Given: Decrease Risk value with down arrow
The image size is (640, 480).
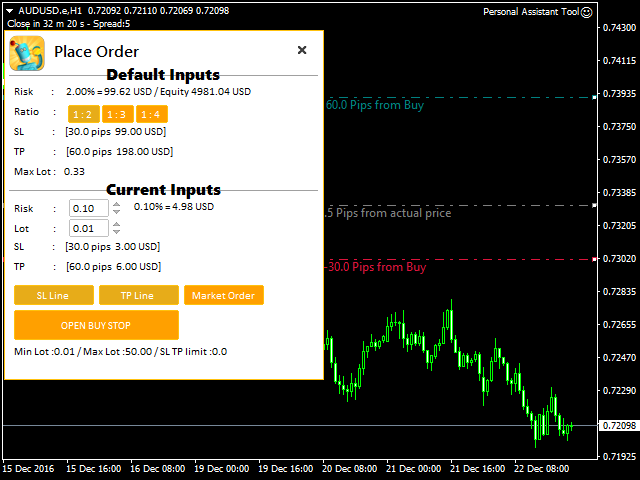Looking at the screenshot, I should tap(116, 212).
